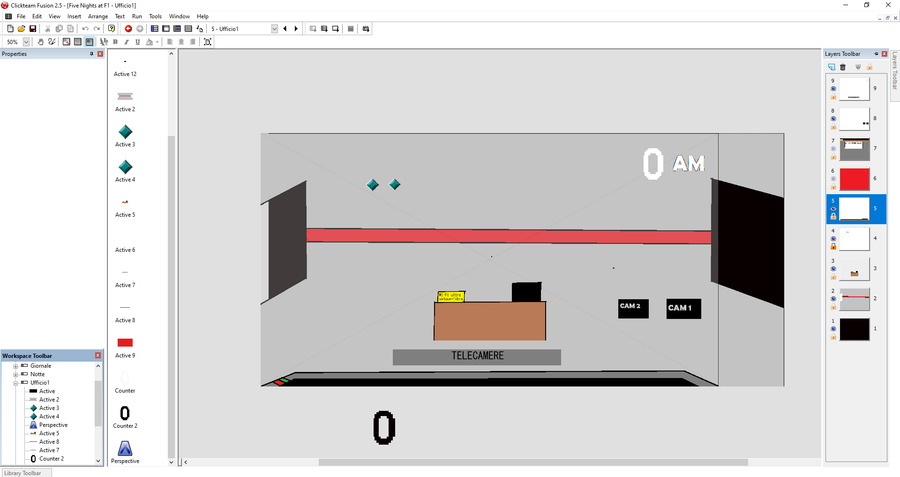This screenshot has width=900, height=477.
Task: Close the Properties panel
Action: [100, 54]
